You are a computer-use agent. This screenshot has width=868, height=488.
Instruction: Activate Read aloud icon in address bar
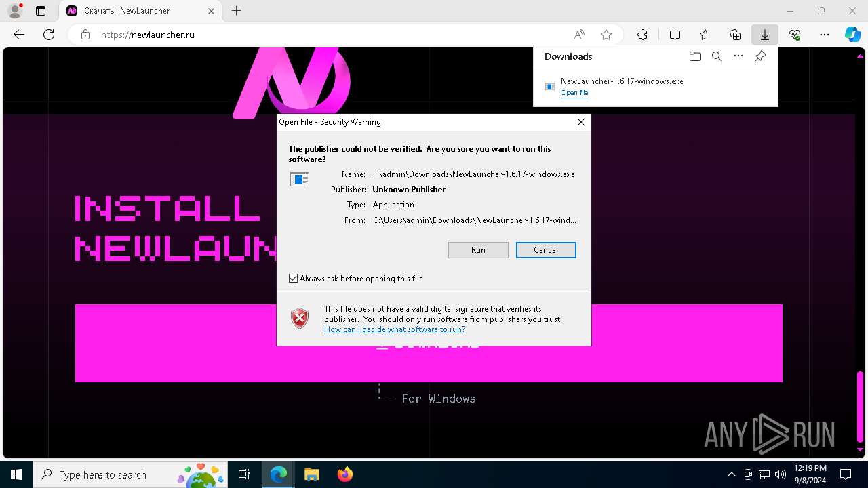579,35
